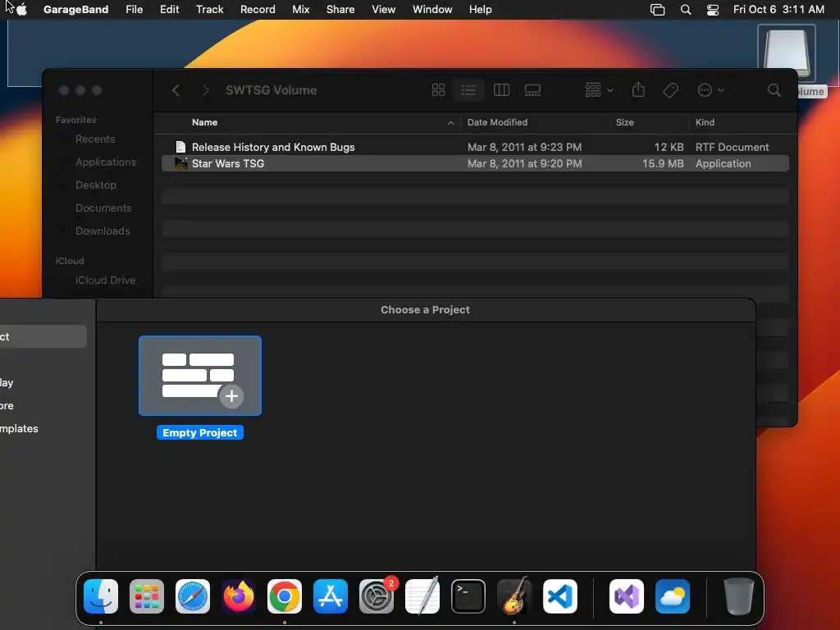Open the GarageBand app menu
Image resolution: width=840 pixels, height=630 pixels.
[75, 10]
